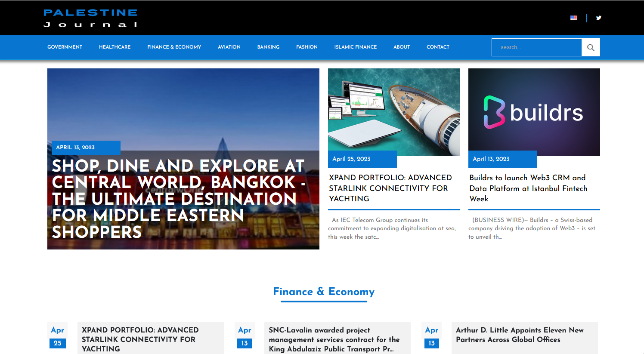Open SNC-Lavalin project management article

click(334, 339)
